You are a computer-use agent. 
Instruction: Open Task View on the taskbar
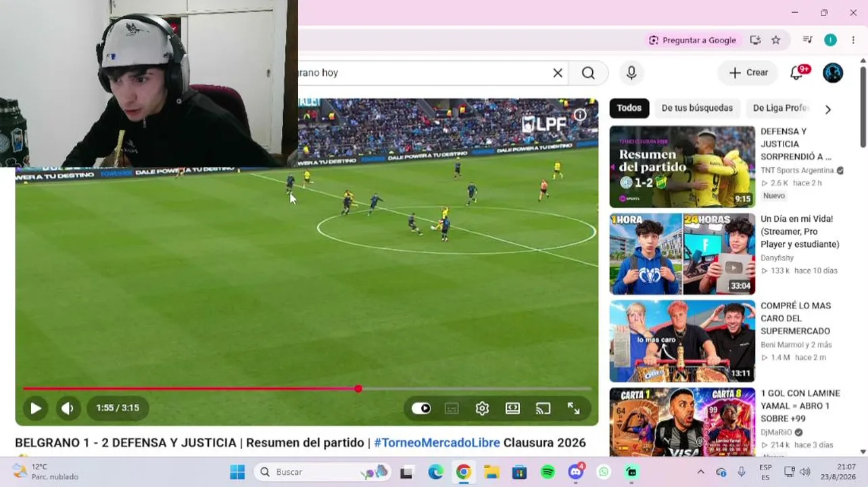[406, 472]
